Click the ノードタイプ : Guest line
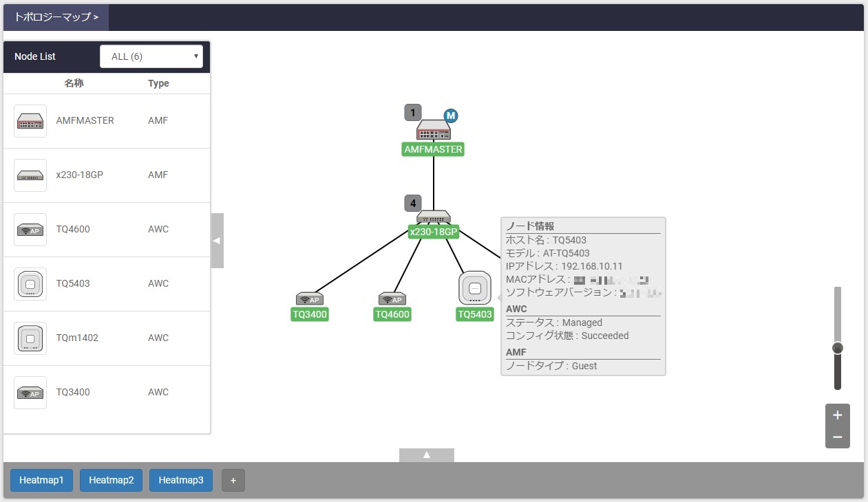 pos(551,366)
